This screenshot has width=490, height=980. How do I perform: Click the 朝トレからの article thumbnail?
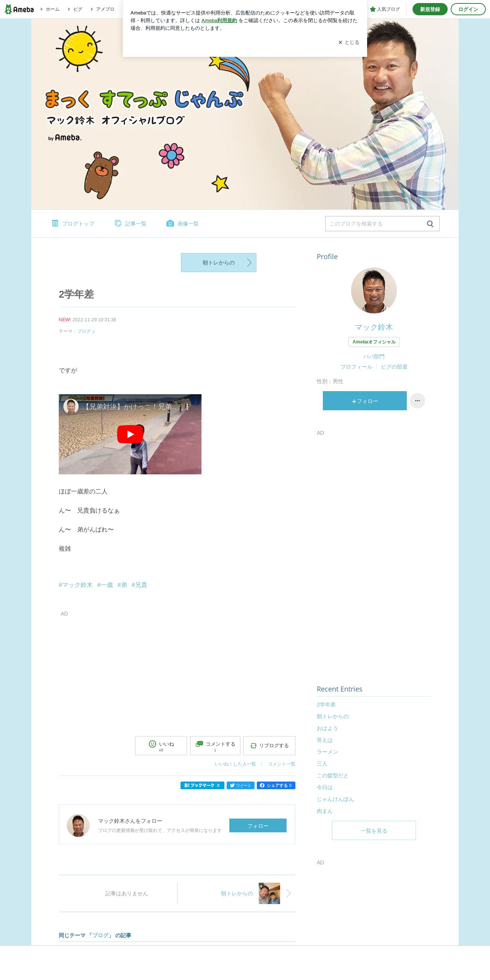pyautogui.click(x=269, y=893)
